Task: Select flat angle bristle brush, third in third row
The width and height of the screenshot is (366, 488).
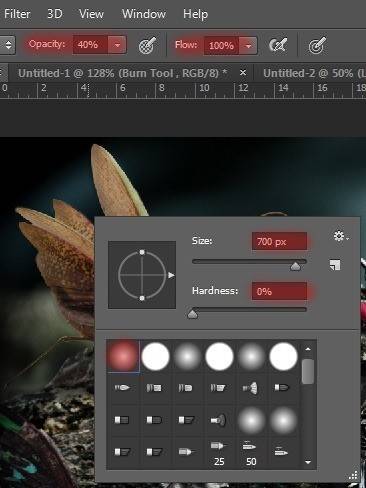Action: [186, 420]
